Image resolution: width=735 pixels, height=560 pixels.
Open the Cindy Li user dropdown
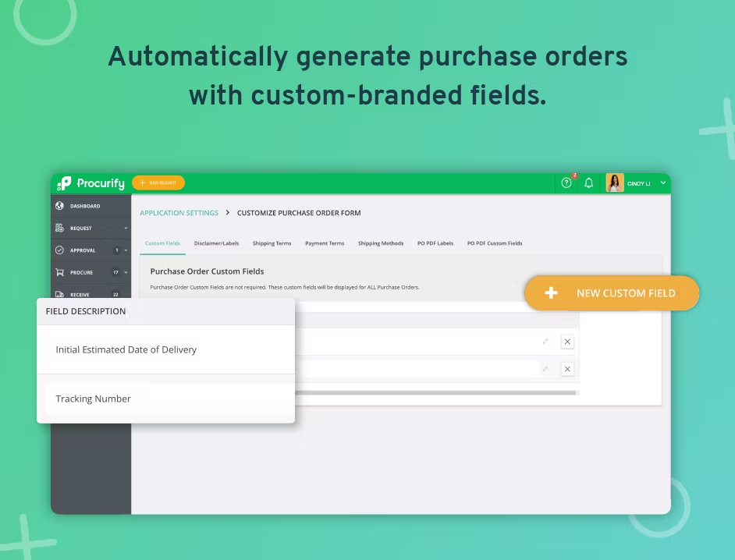662,183
